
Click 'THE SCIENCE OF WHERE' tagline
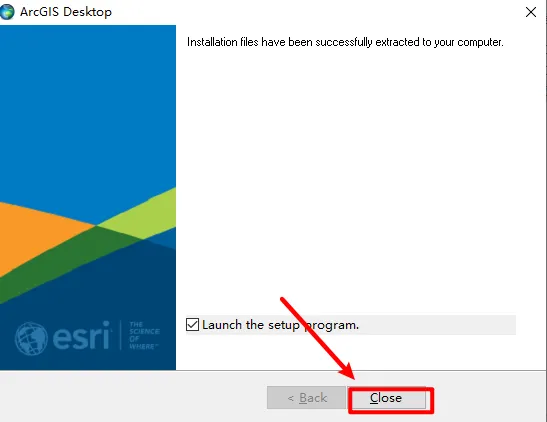pyautogui.click(x=144, y=335)
